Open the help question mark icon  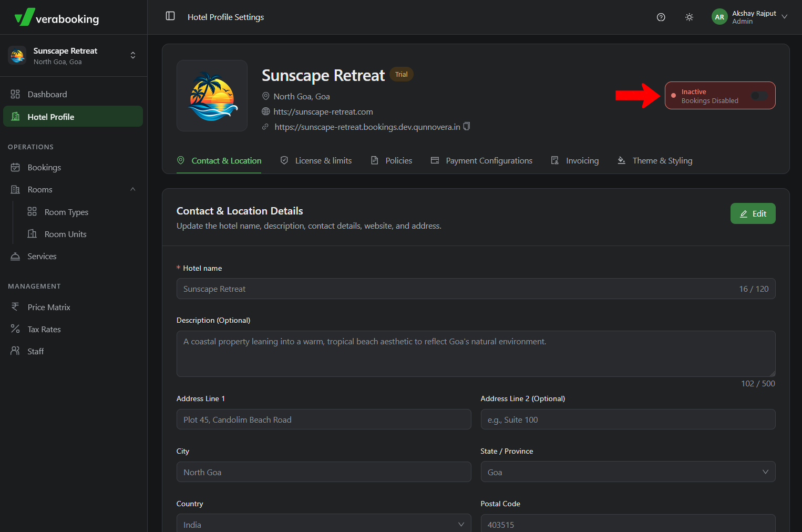click(x=661, y=17)
